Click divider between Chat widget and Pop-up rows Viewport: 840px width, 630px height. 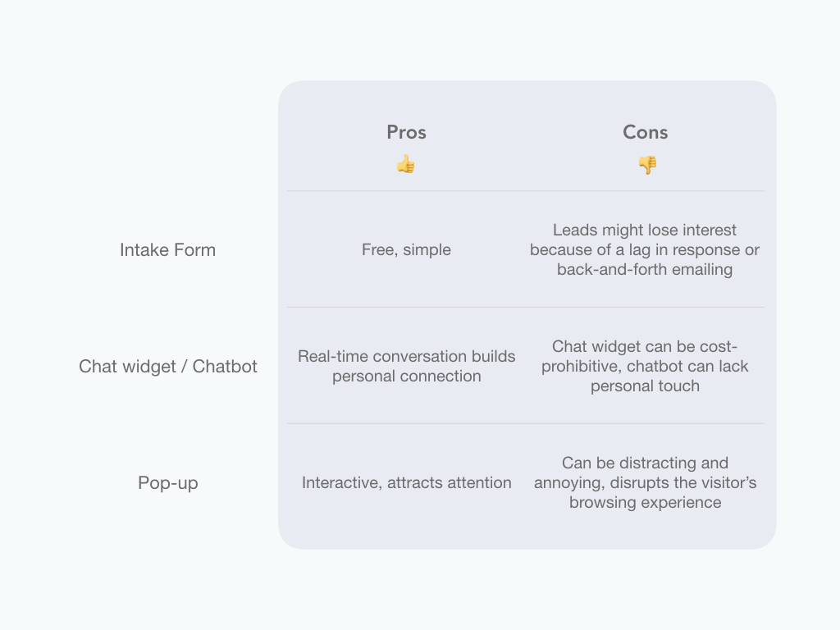coord(525,424)
